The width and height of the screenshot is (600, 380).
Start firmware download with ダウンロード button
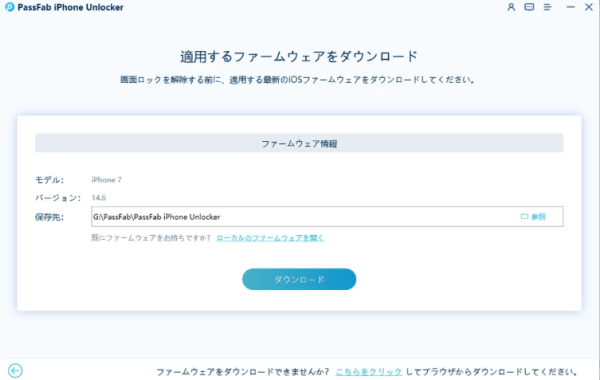point(299,279)
